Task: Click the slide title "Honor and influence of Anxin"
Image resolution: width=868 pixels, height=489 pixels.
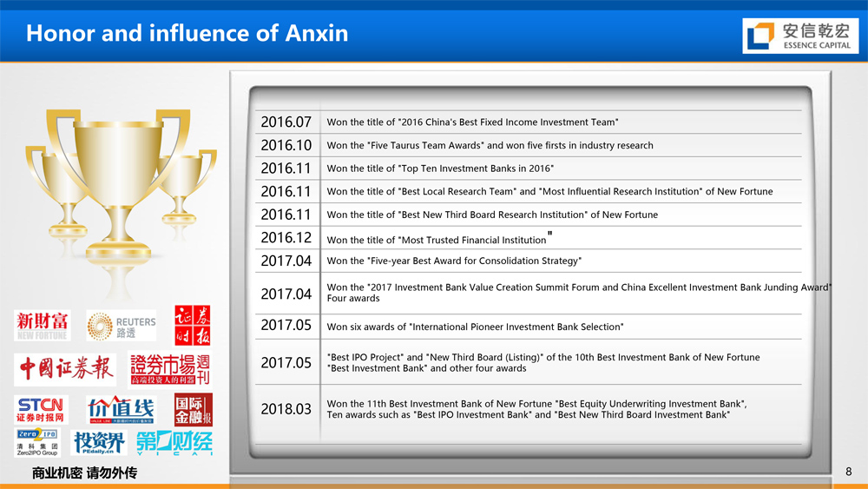Action: 187,34
